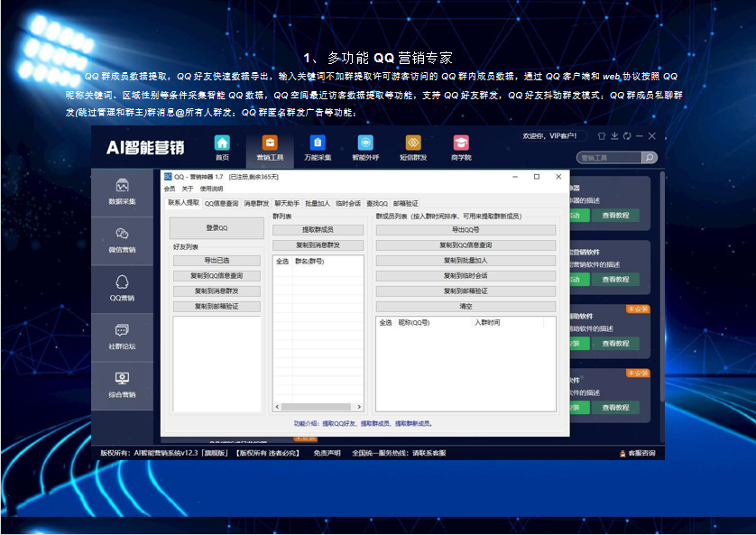Screen dimensions: 756x535
Task: Click 导出已选 under 好友列表
Action: click(x=217, y=260)
